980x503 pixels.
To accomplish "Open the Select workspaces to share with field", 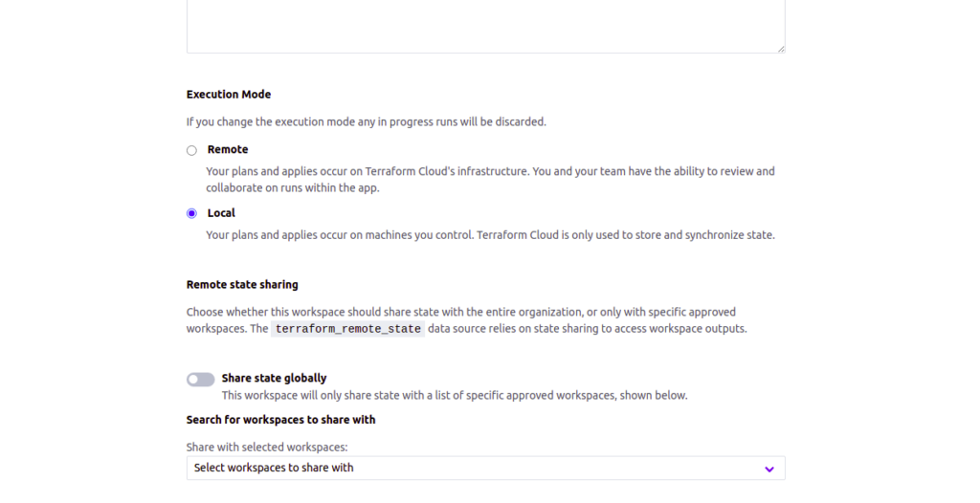I will point(485,468).
